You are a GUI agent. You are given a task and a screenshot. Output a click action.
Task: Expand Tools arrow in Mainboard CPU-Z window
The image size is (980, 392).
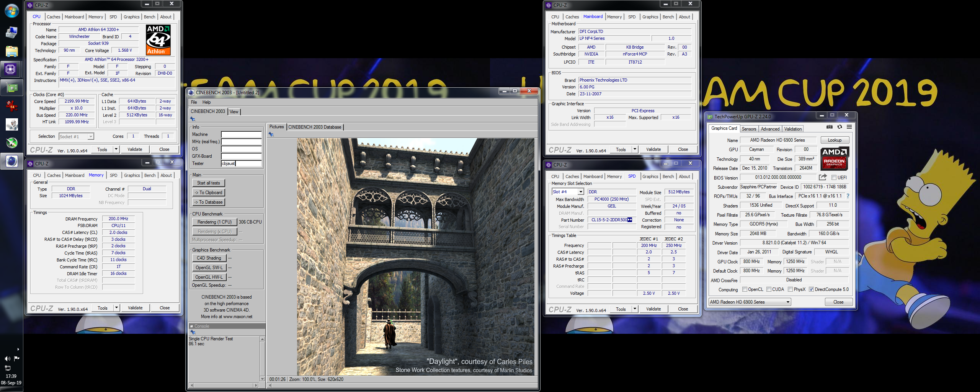click(635, 149)
